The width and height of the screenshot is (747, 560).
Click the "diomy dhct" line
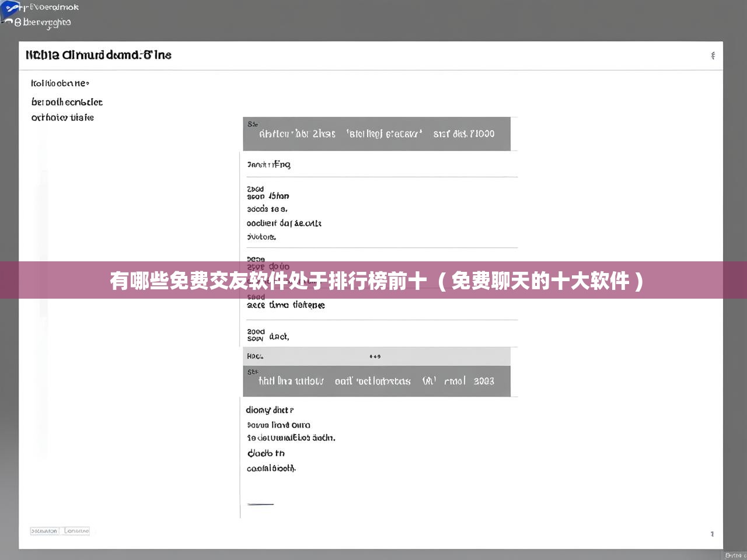pos(270,410)
